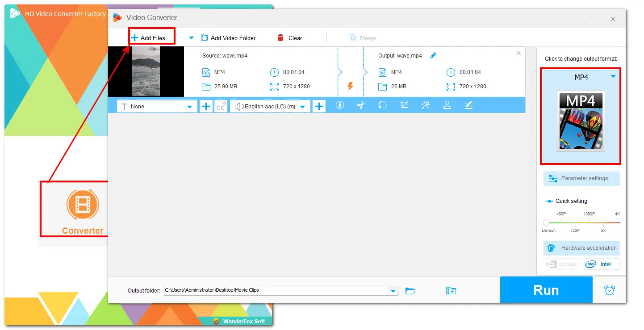Open the output folder location icon
The height and width of the screenshot is (330, 644).
[x=451, y=291]
